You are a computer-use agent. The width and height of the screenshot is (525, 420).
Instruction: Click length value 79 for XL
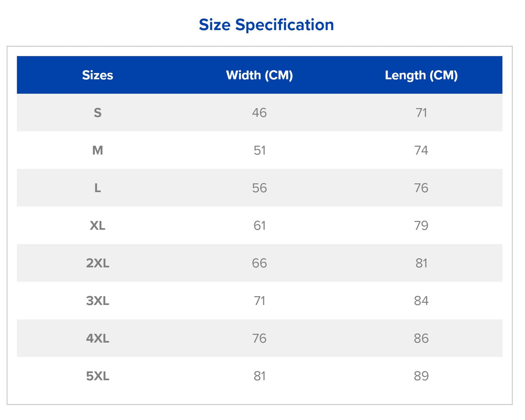click(421, 226)
